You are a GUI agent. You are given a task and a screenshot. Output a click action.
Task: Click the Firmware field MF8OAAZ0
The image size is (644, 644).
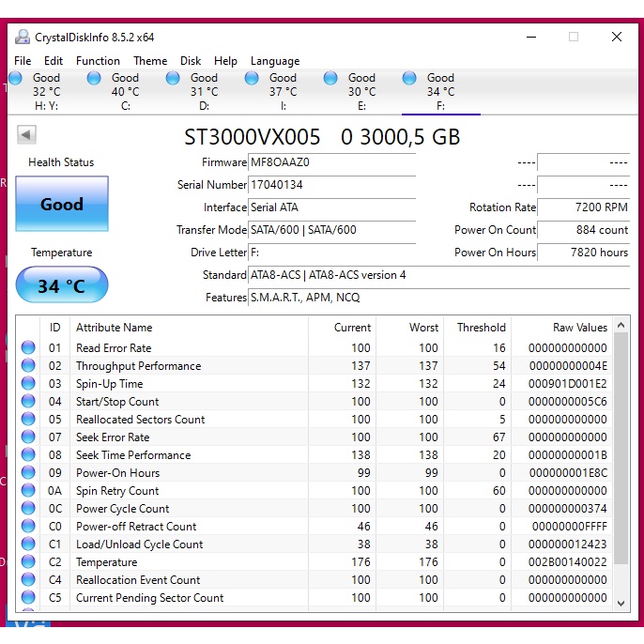pyautogui.click(x=332, y=162)
